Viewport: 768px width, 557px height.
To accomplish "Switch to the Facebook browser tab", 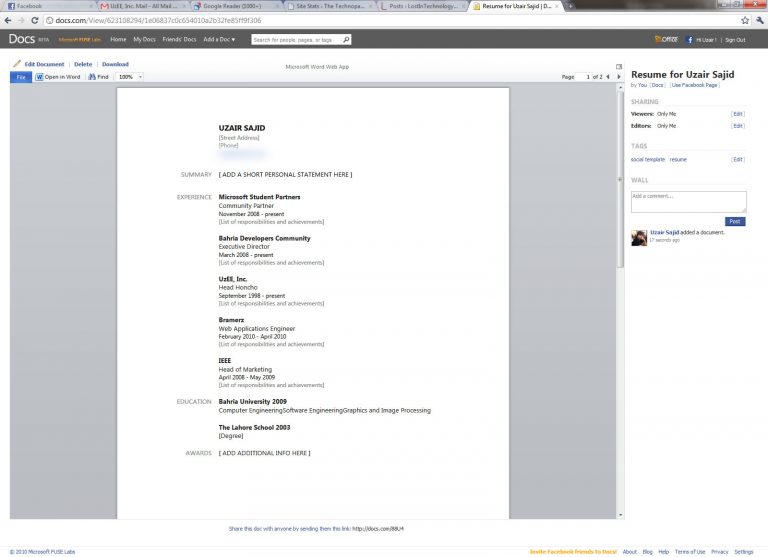I will pos(48,6).
